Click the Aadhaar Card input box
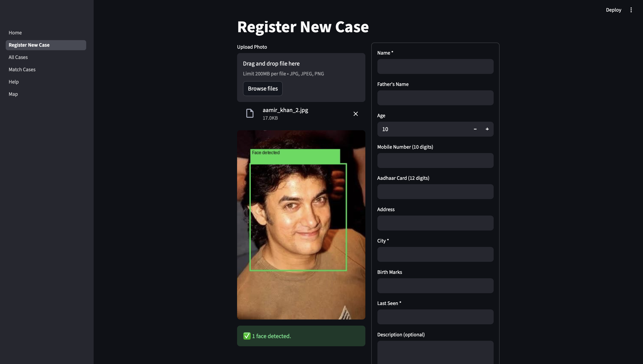Viewport: 643px width, 364px height. (x=435, y=191)
